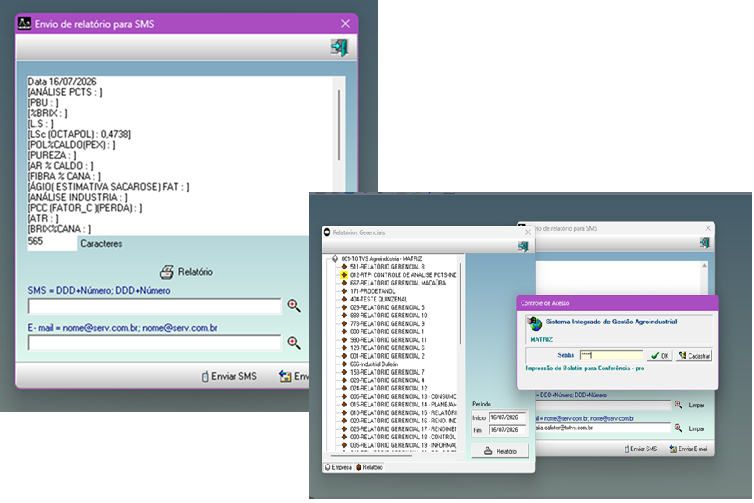
Task: Click the 'Data 16/07/2026' line in report text
Action: [x=62, y=81]
